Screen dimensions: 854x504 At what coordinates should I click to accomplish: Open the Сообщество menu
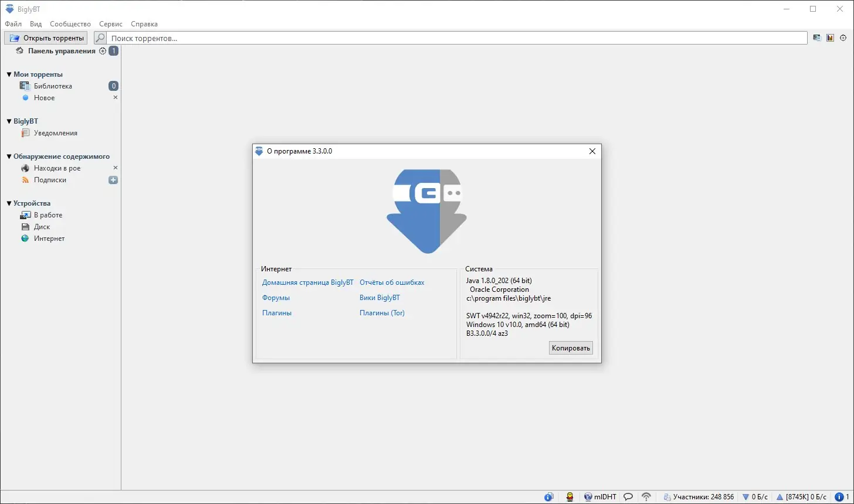coord(70,24)
